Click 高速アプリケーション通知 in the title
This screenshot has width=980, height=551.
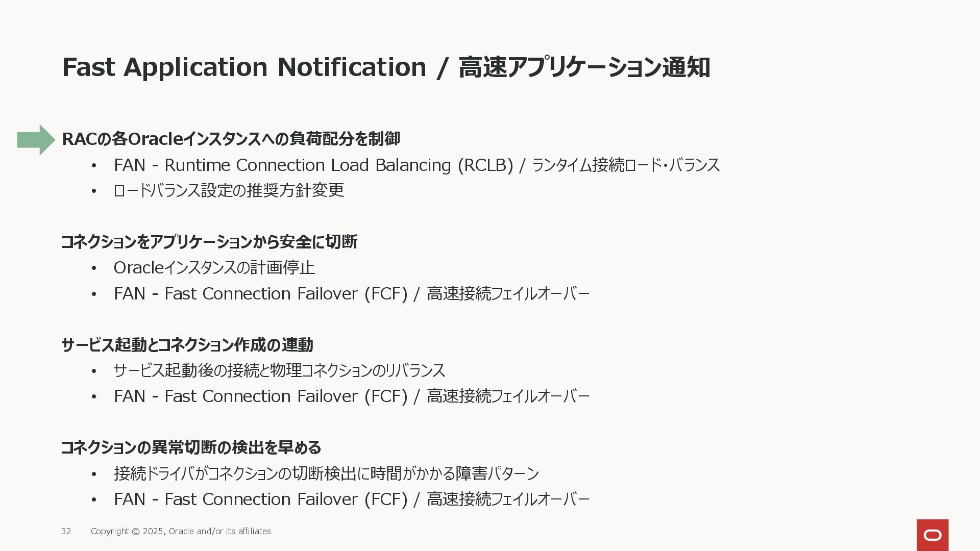[584, 67]
